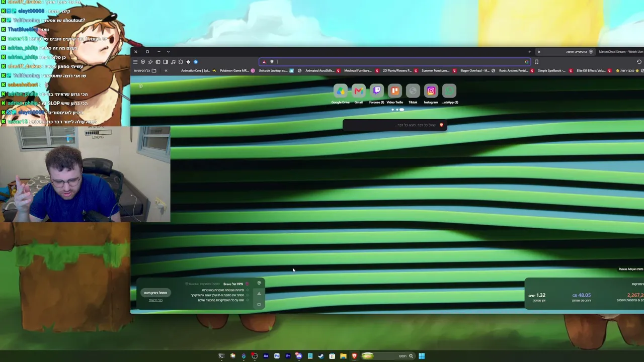Expand hidden bookmarks overflow chevron
This screenshot has height=362, width=644.
click(166, 71)
